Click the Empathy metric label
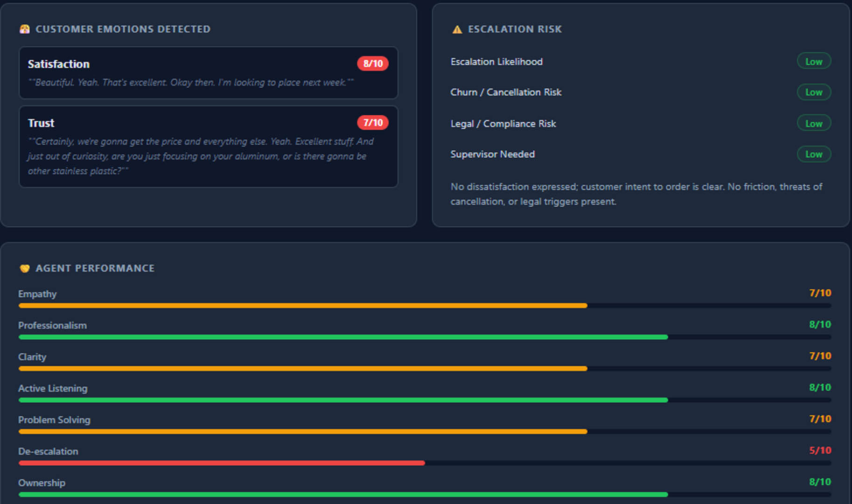The width and height of the screenshot is (852, 504). coord(37,294)
